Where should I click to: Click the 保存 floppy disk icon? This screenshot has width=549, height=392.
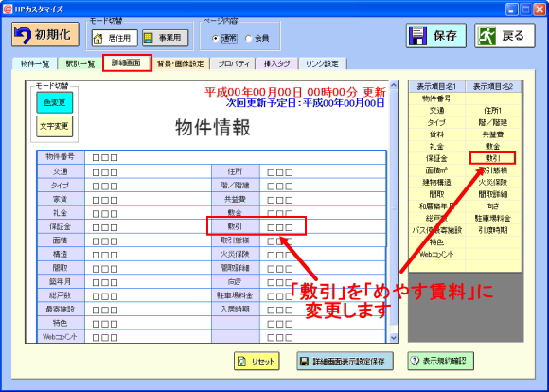418,36
